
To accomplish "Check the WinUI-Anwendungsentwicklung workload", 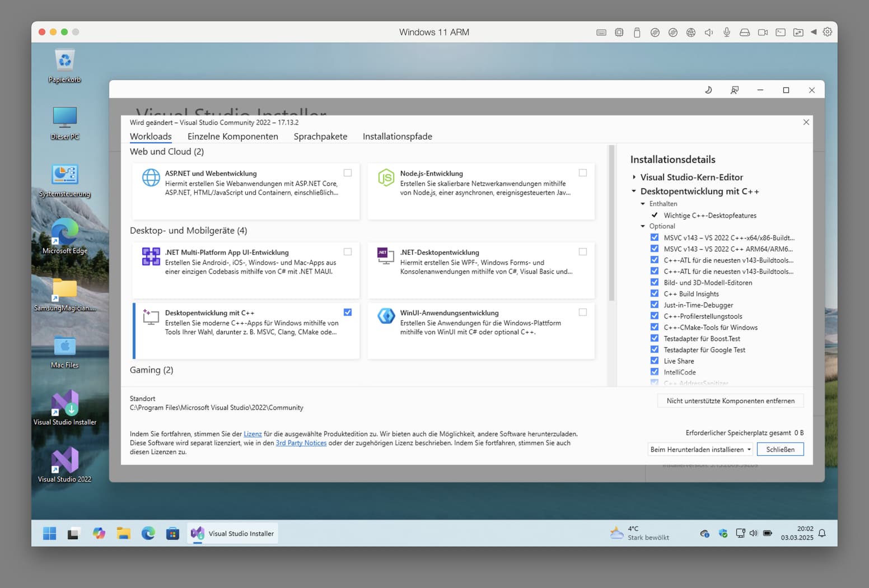I will pos(583,312).
